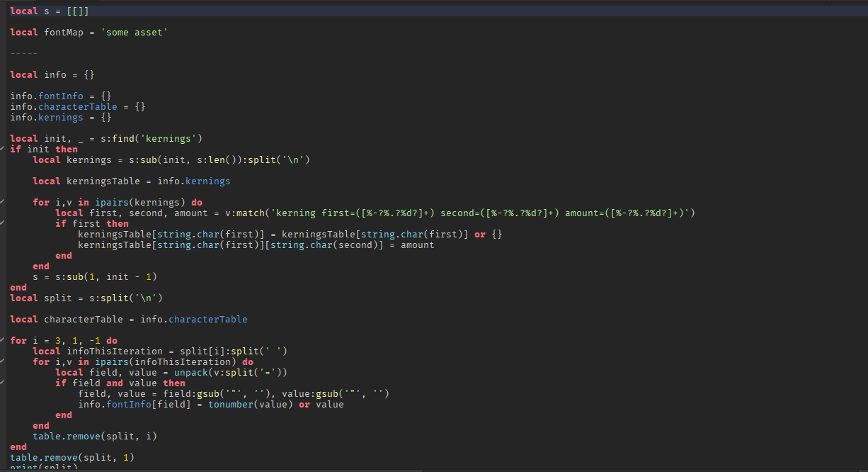The width and height of the screenshot is (868, 472).
Task: Collapse the "if field and value then" block
Action: point(4,383)
